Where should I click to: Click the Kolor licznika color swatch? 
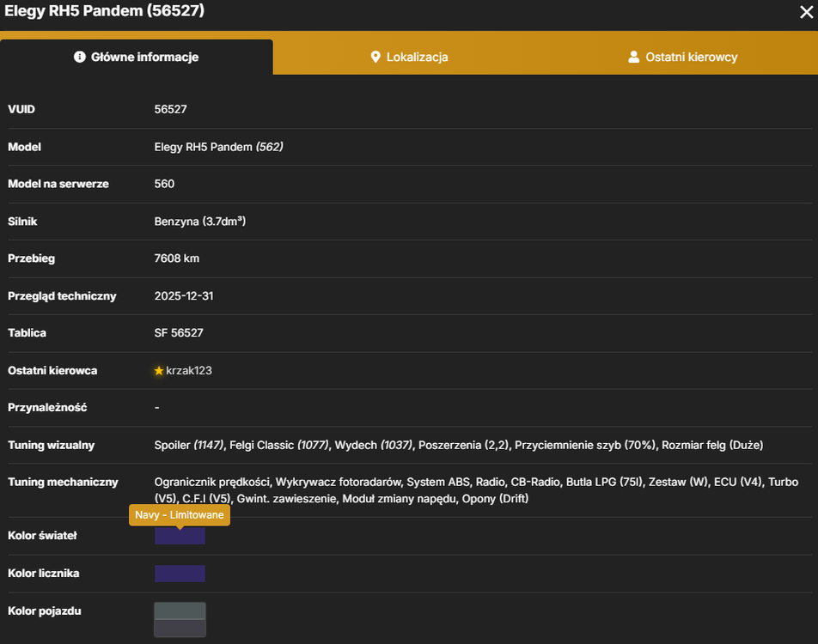[x=180, y=574]
